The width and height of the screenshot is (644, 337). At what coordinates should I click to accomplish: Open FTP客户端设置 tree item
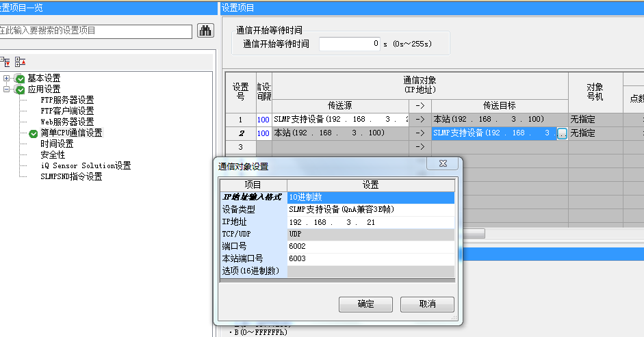point(67,111)
